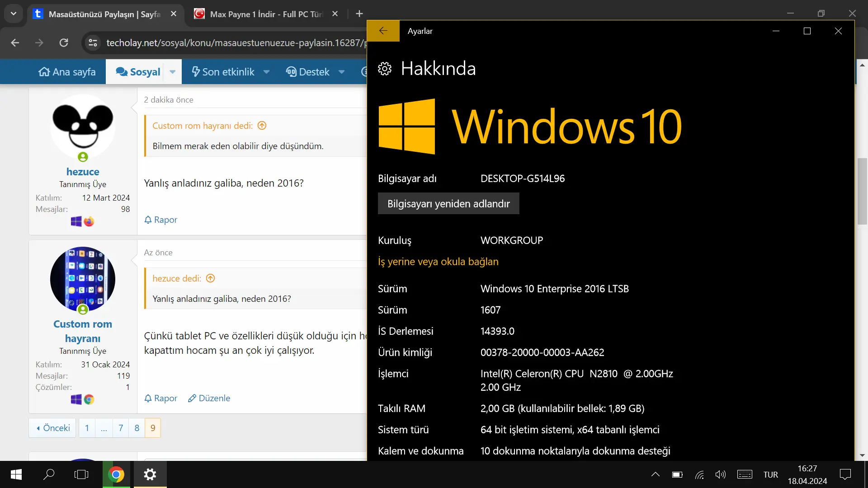Open a new Chrome tab
This screenshot has width=868, height=488.
(x=359, y=14)
